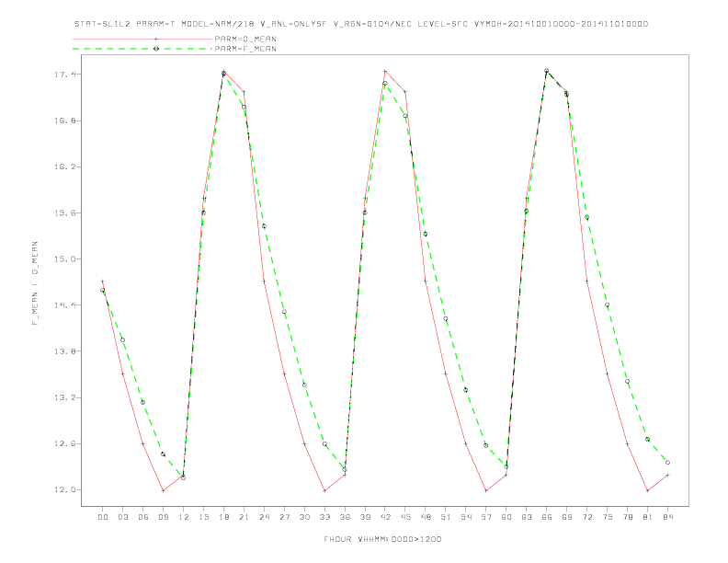Click the 39 forecast hour tick label
728x563 pixels.
coord(365,517)
